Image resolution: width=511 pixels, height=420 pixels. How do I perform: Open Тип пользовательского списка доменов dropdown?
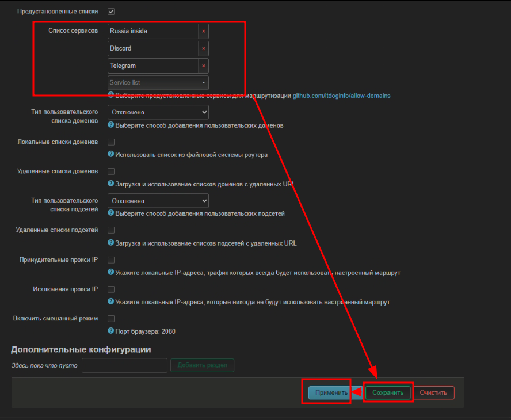pos(158,112)
